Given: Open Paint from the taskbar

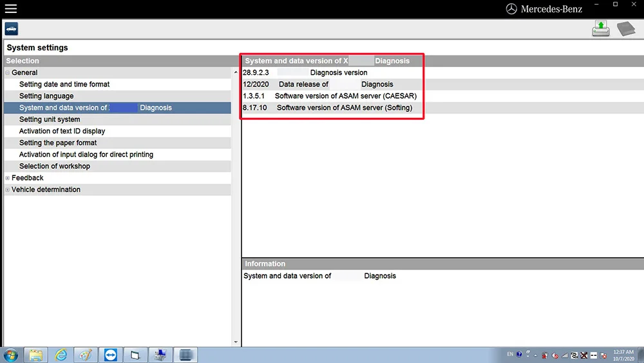Looking at the screenshot, I should [86, 355].
